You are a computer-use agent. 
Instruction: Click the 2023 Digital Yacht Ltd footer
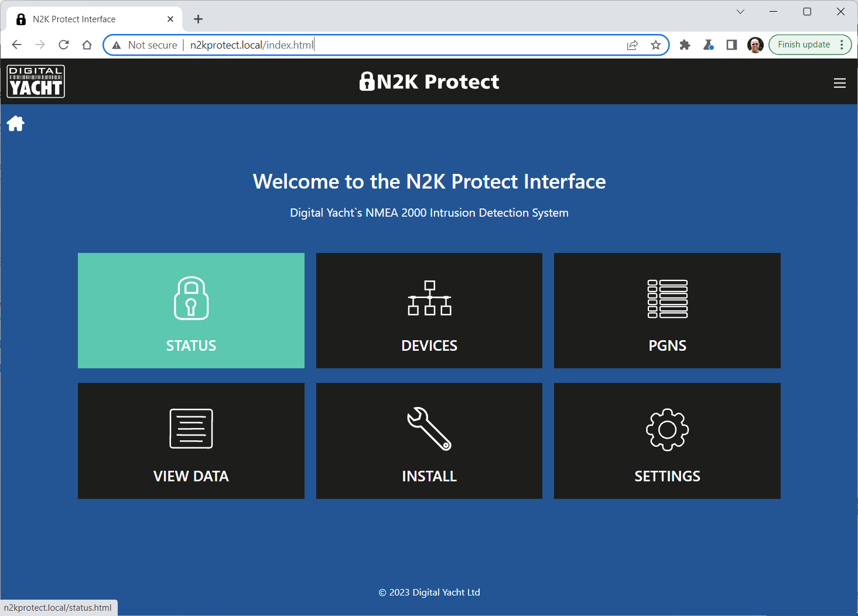pyautogui.click(x=429, y=593)
